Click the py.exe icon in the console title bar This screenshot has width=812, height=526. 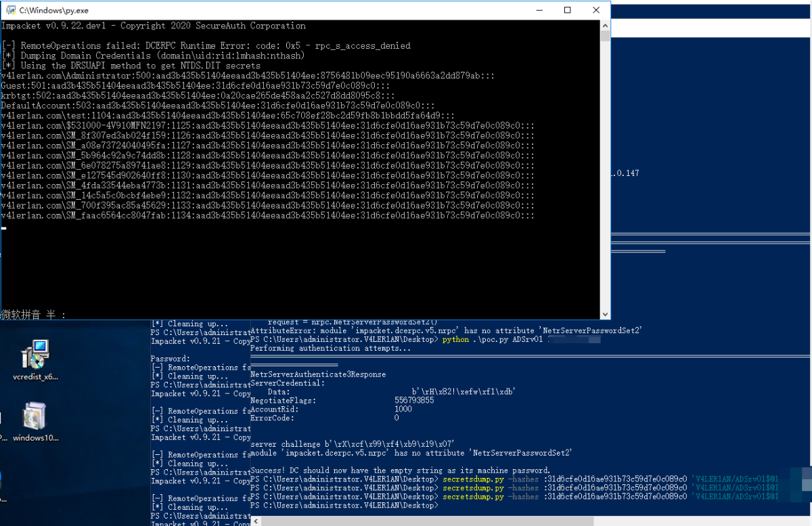click(x=11, y=10)
